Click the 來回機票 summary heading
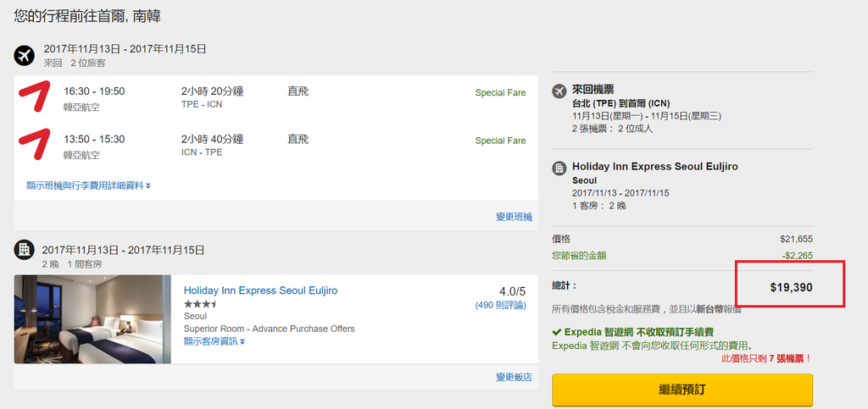The width and height of the screenshot is (868, 409). point(593,90)
